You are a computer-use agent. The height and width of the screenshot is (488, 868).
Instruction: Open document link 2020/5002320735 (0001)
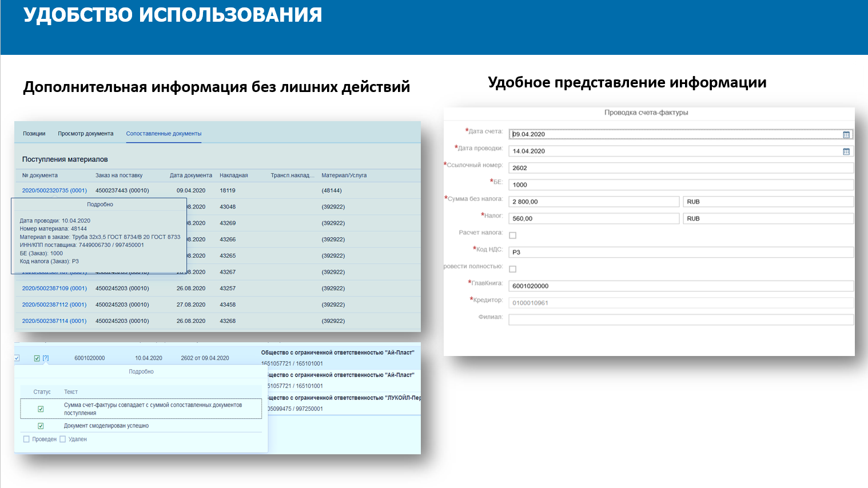coord(54,191)
